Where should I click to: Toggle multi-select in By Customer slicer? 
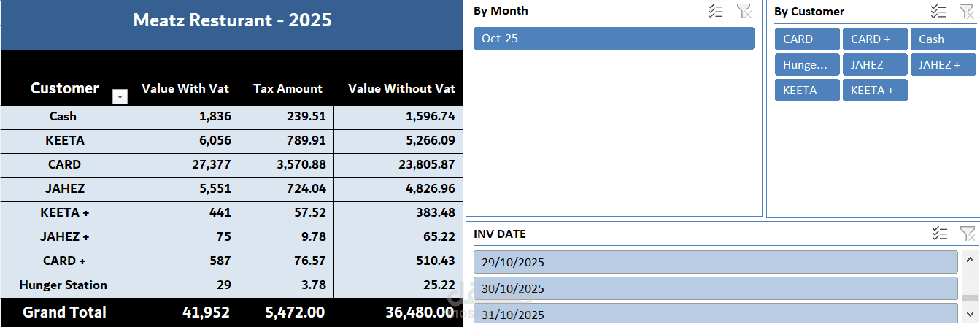(938, 11)
